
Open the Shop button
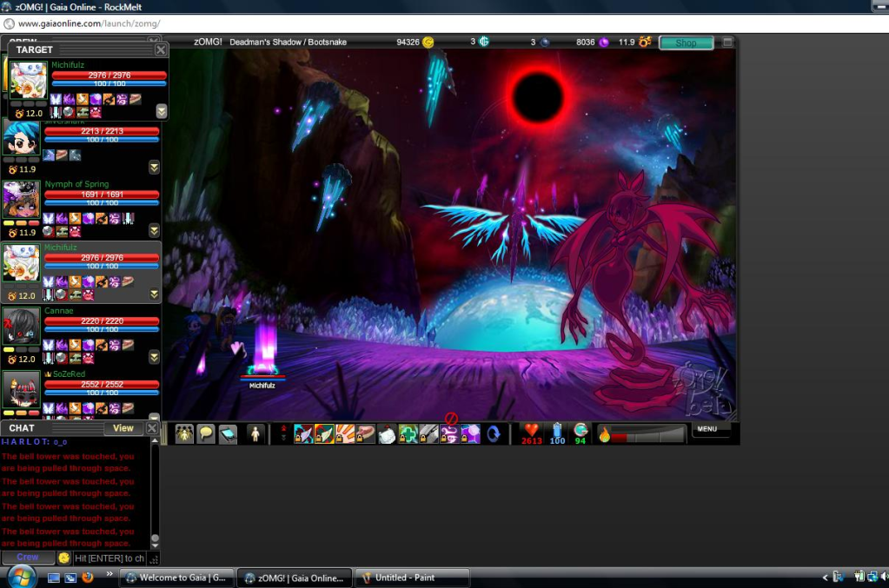coord(686,43)
